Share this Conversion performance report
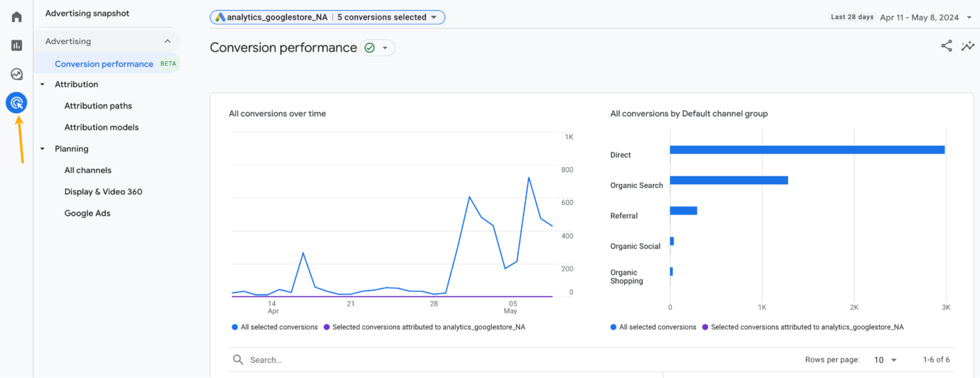Viewport: 980px width, 378px height. point(946,46)
